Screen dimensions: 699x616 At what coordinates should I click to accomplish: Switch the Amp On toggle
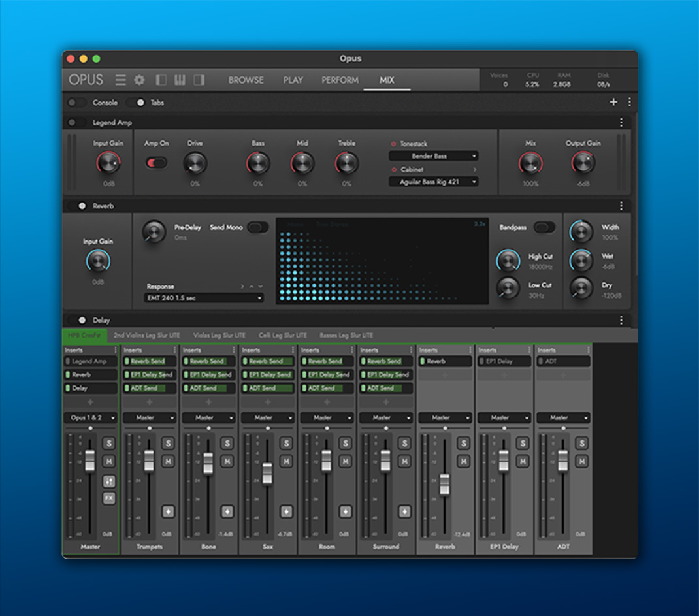(x=157, y=163)
